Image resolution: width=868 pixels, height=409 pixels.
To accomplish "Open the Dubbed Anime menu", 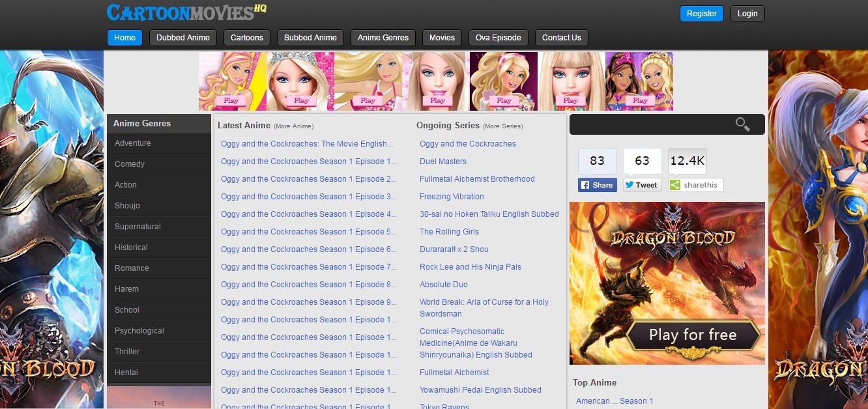I will 183,38.
